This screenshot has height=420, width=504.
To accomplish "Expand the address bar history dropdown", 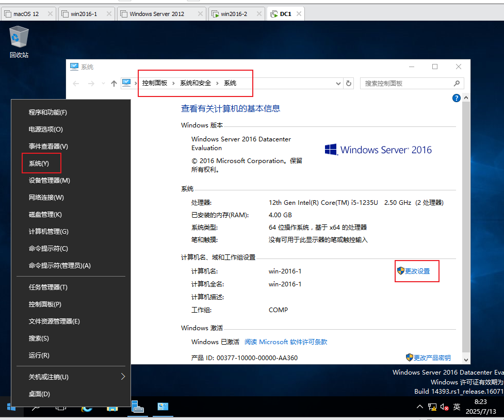I will tap(338, 84).
